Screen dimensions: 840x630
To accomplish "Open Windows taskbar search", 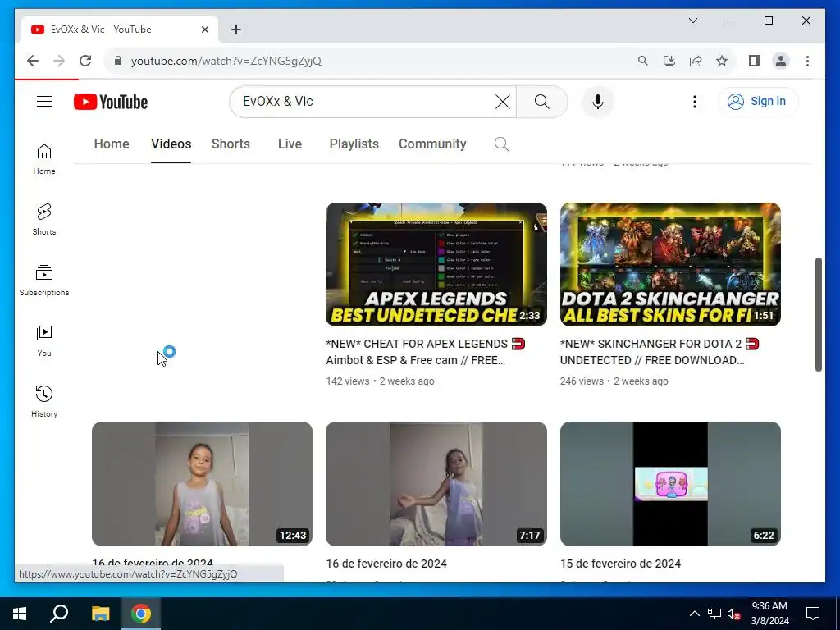I will 59,614.
